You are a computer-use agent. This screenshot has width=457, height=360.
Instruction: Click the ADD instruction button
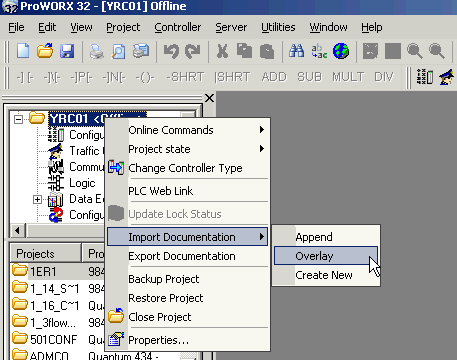274,77
